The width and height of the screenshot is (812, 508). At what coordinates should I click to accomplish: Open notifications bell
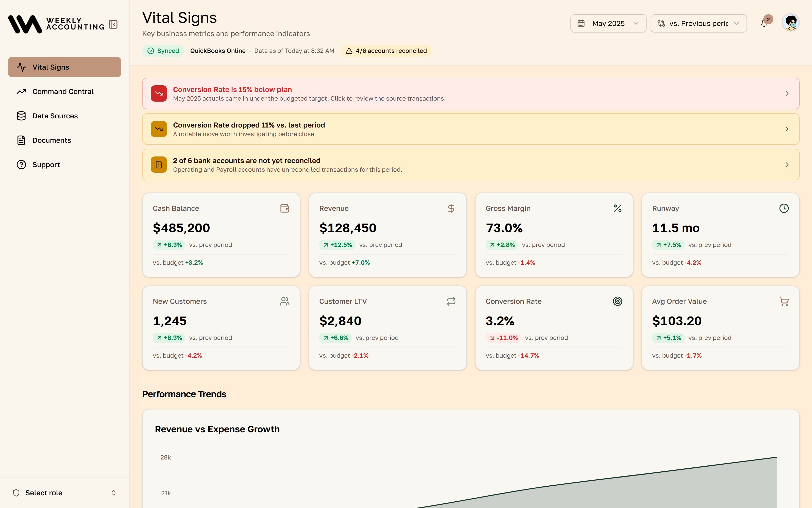(764, 23)
